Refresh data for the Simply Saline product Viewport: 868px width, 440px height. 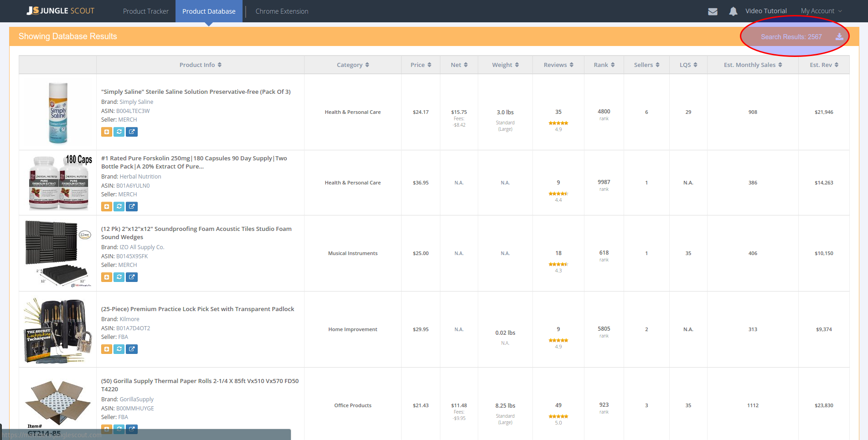pos(119,132)
